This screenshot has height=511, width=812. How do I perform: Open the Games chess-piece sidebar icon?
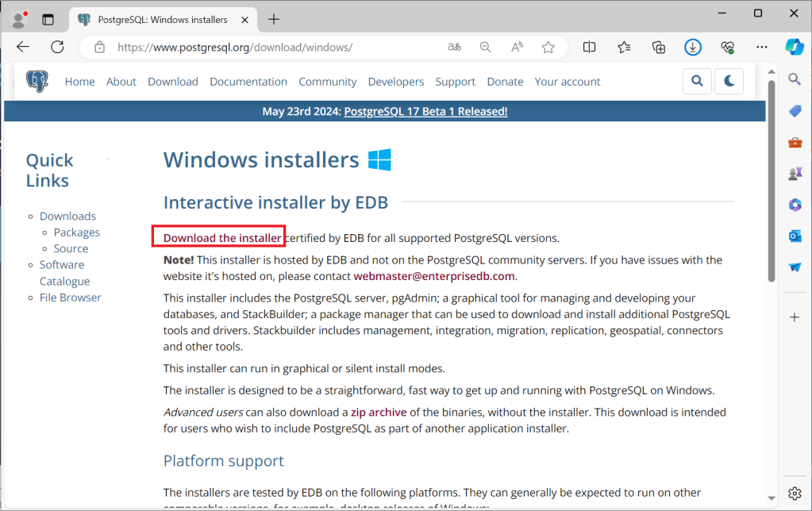coord(795,174)
